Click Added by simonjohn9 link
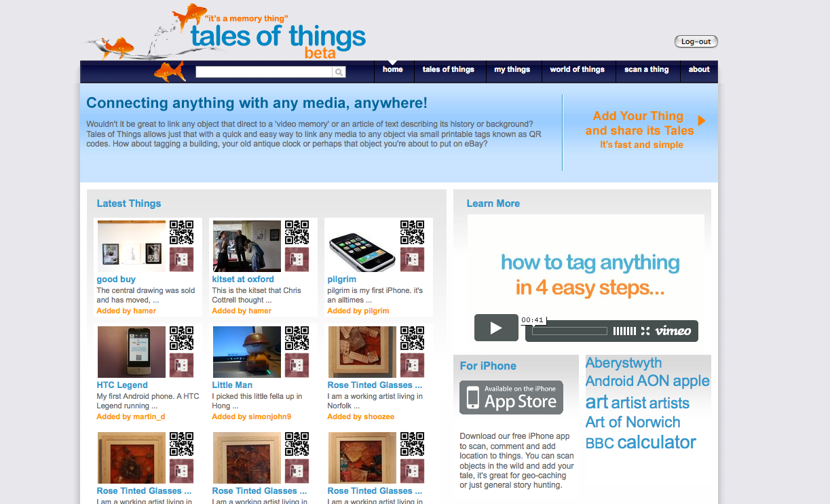This screenshot has height=504, width=830. (x=252, y=416)
